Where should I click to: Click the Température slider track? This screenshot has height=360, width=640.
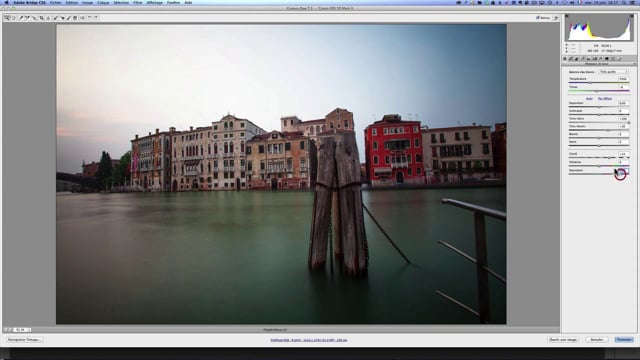[x=599, y=83]
